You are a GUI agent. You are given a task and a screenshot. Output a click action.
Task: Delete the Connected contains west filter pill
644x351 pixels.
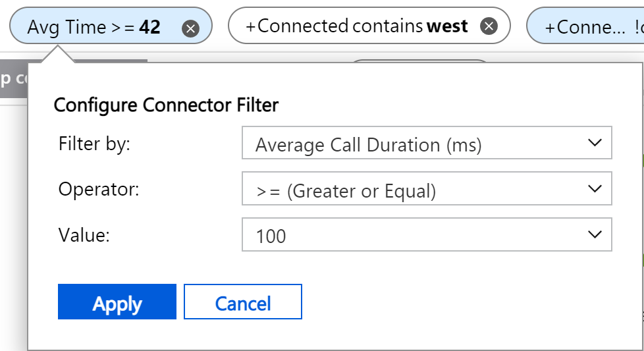pyautogui.click(x=488, y=26)
